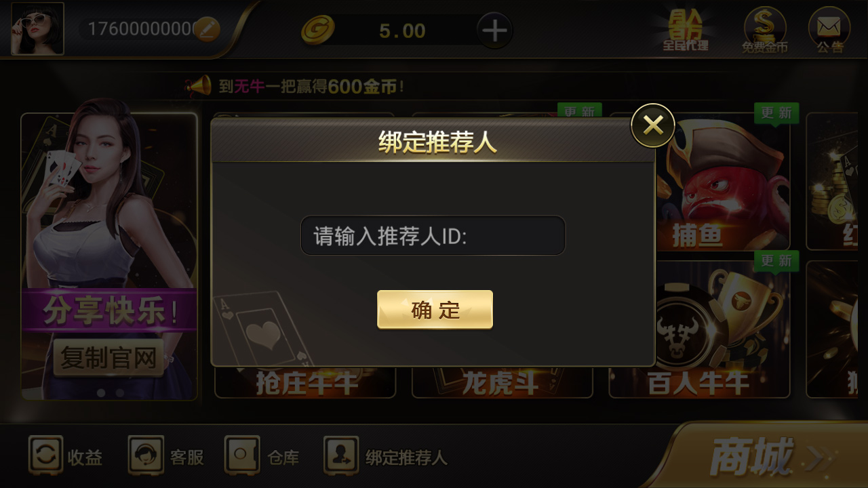Tap the plus icon to add gold coins

pos(494,30)
